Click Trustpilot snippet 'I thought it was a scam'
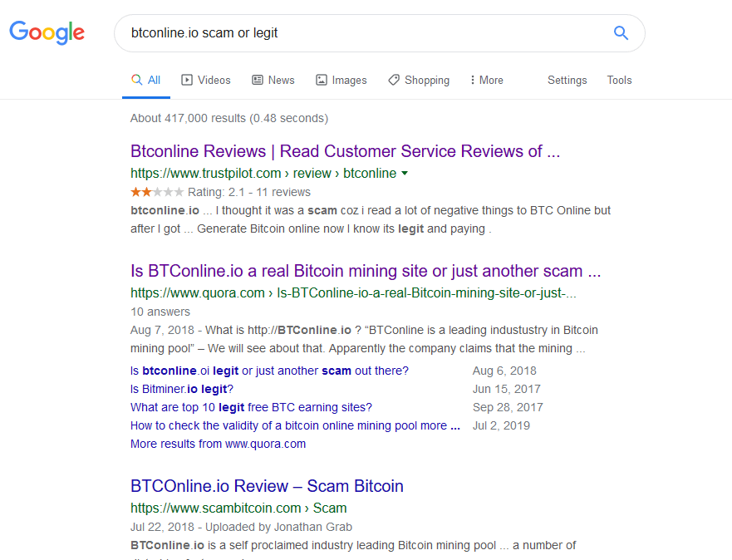732x560 pixels. pyautogui.click(x=277, y=210)
